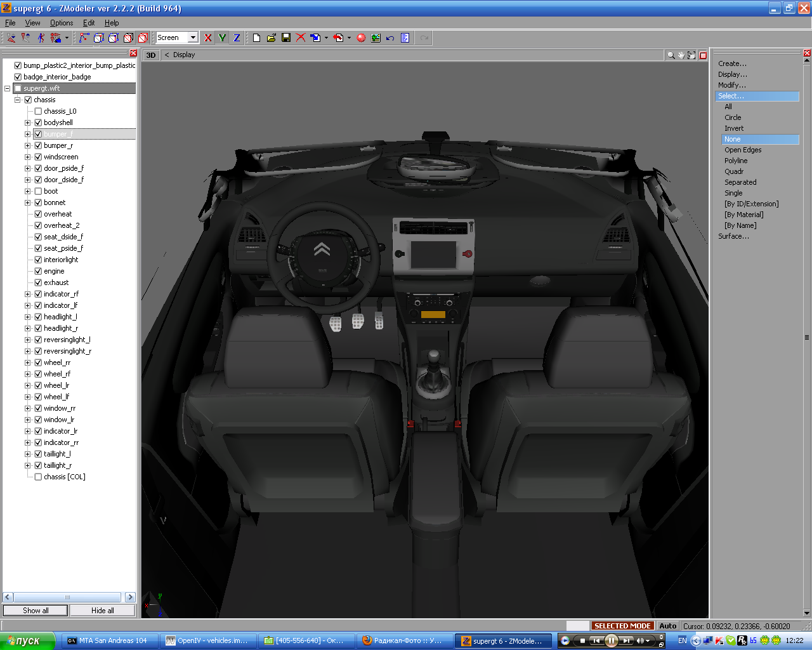
Task: Select the vertices level tool icon
Action: (x=84, y=38)
